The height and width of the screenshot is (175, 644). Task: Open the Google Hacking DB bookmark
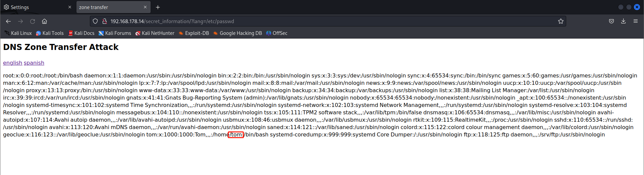(x=237, y=33)
